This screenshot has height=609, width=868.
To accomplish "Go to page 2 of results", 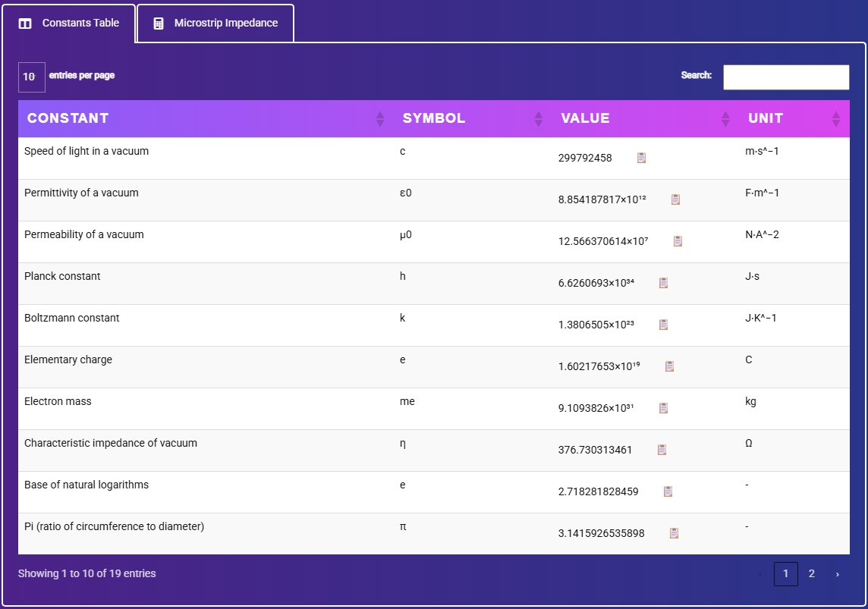I will click(811, 573).
